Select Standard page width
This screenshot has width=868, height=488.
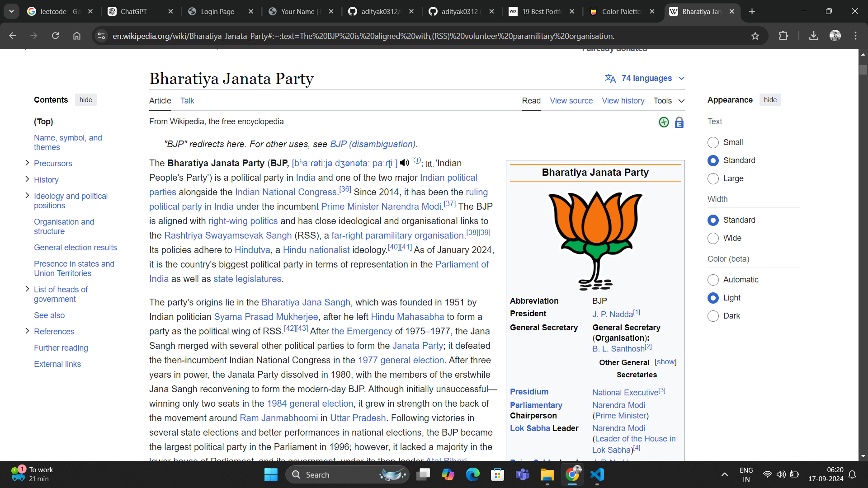pyautogui.click(x=713, y=220)
